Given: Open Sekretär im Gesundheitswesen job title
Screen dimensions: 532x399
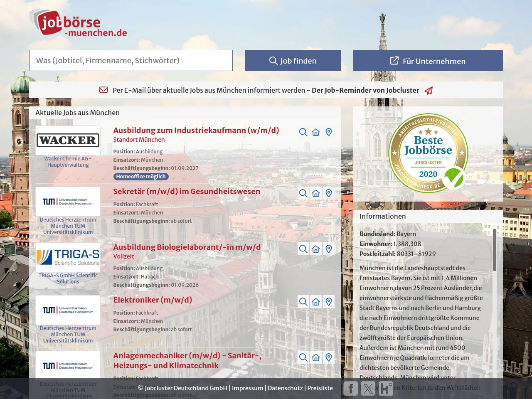Looking at the screenshot, I should point(187,191).
